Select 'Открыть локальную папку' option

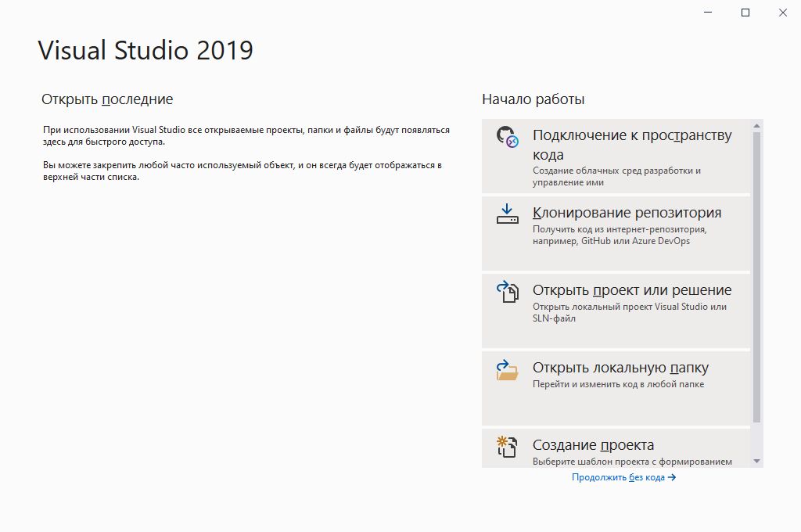pyautogui.click(x=616, y=388)
